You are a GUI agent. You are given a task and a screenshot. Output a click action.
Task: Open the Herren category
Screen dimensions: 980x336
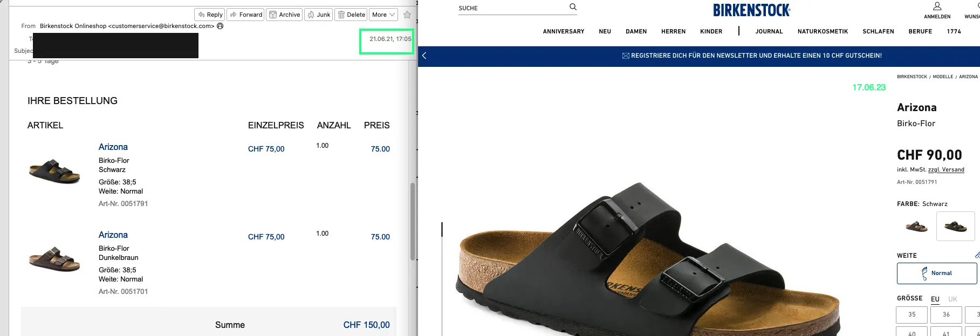click(673, 31)
